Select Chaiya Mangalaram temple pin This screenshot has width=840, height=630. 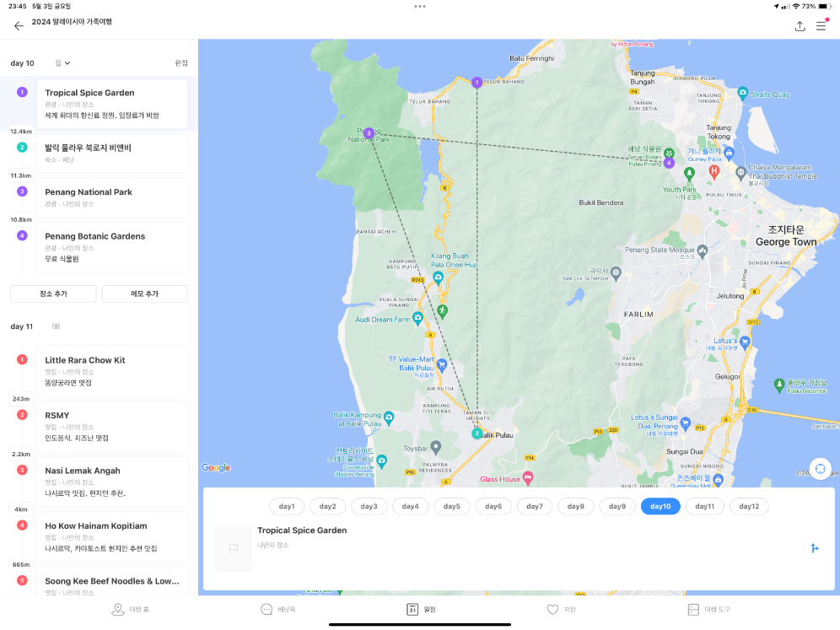click(x=740, y=172)
